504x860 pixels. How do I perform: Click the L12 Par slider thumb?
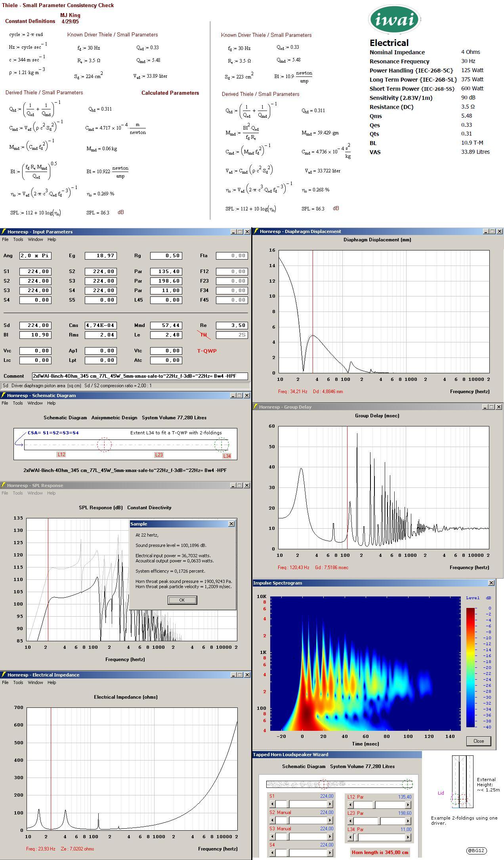374,805
